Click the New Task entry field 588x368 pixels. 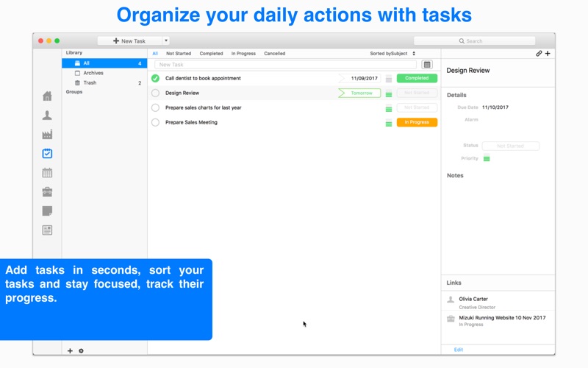285,65
